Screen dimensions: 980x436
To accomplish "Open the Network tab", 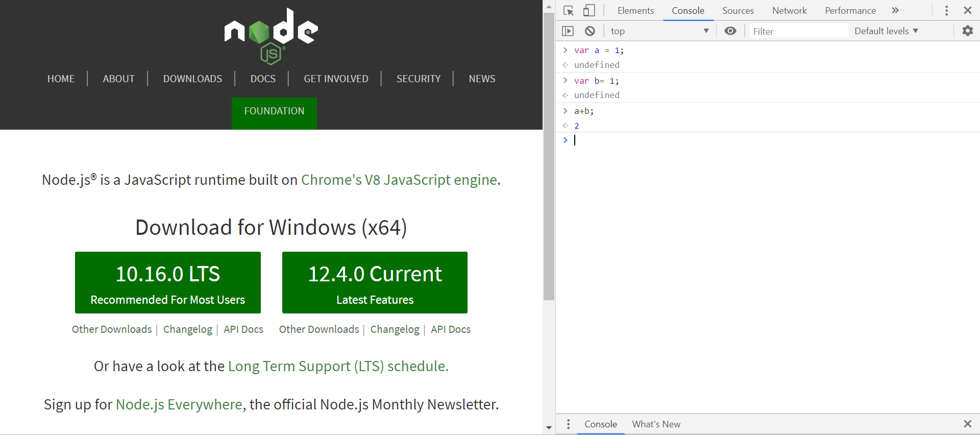I will (x=790, y=11).
